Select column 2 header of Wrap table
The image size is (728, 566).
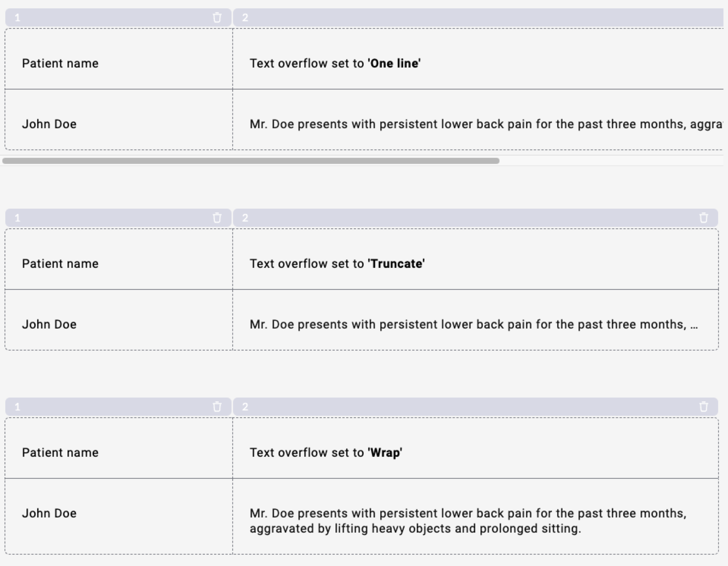475,407
